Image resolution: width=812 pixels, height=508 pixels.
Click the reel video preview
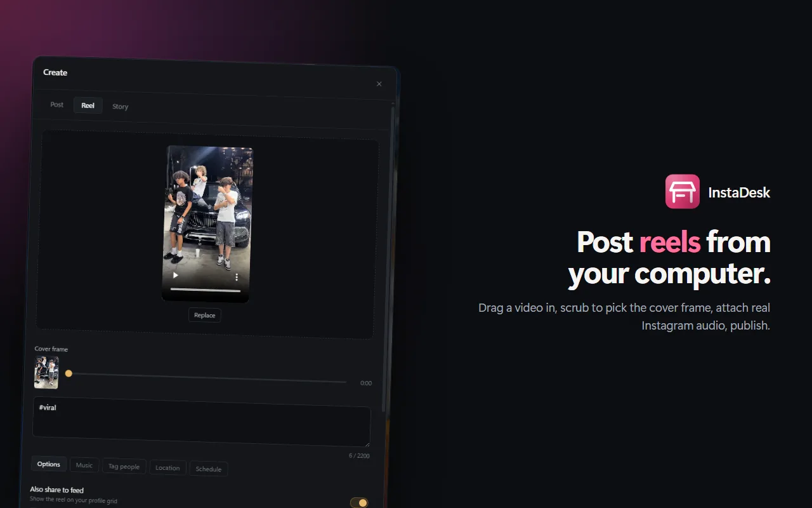(x=207, y=224)
